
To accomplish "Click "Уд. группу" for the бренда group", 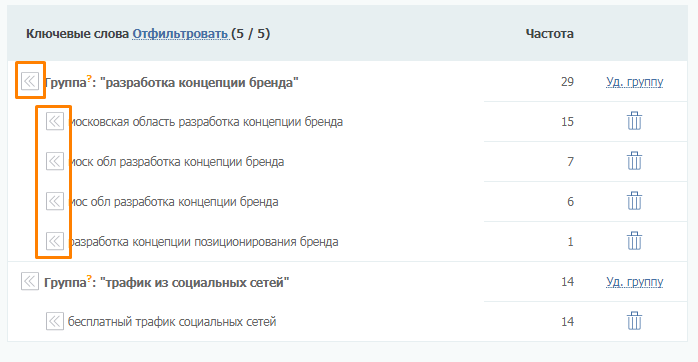I will pos(634,82).
